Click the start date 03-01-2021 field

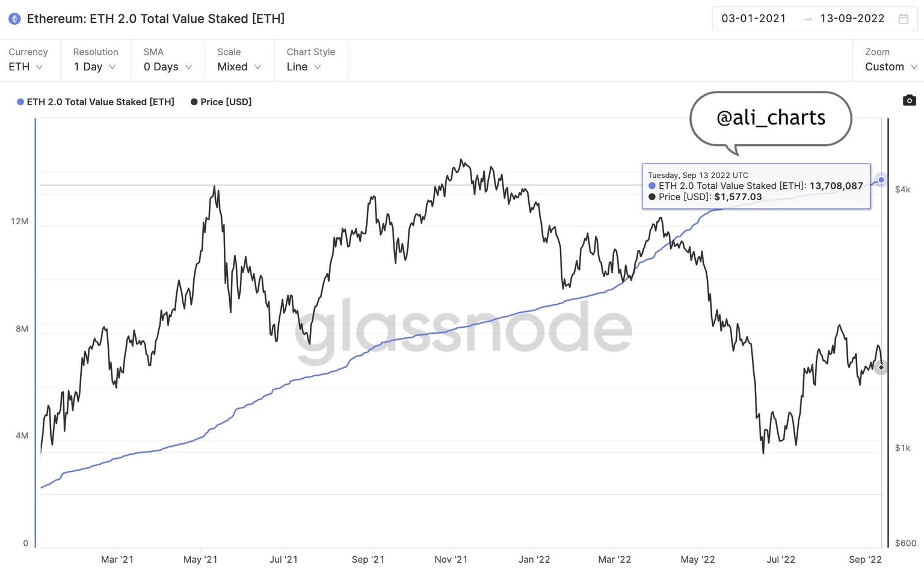[x=754, y=19]
